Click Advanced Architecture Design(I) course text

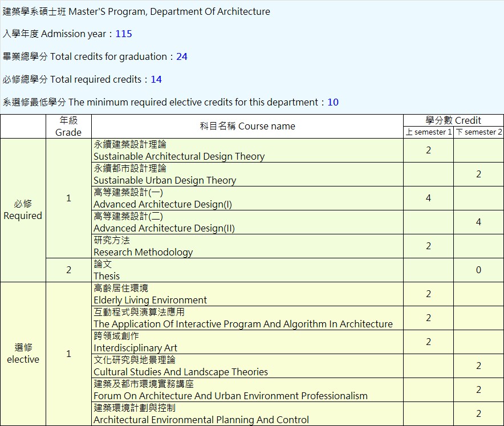point(162,204)
